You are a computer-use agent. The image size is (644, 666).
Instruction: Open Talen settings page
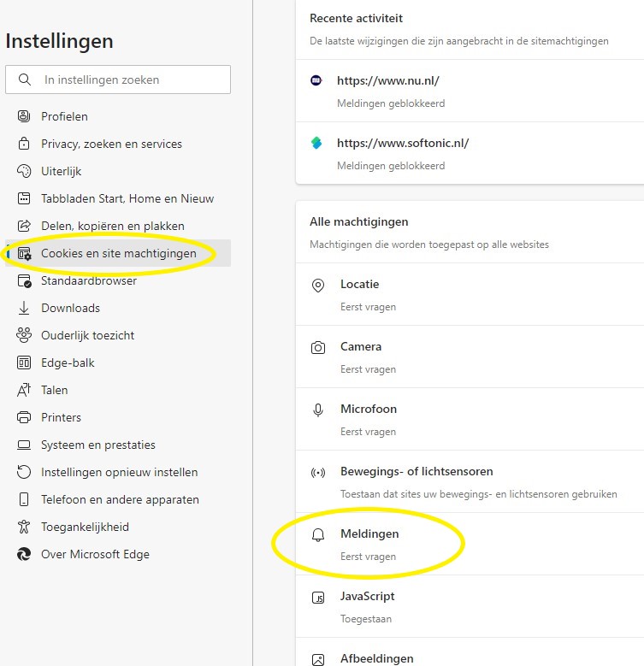(118, 390)
